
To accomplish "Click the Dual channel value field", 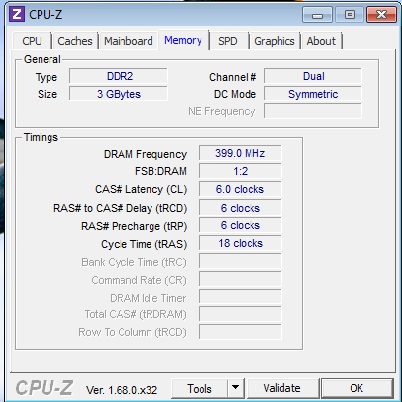I will (313, 76).
